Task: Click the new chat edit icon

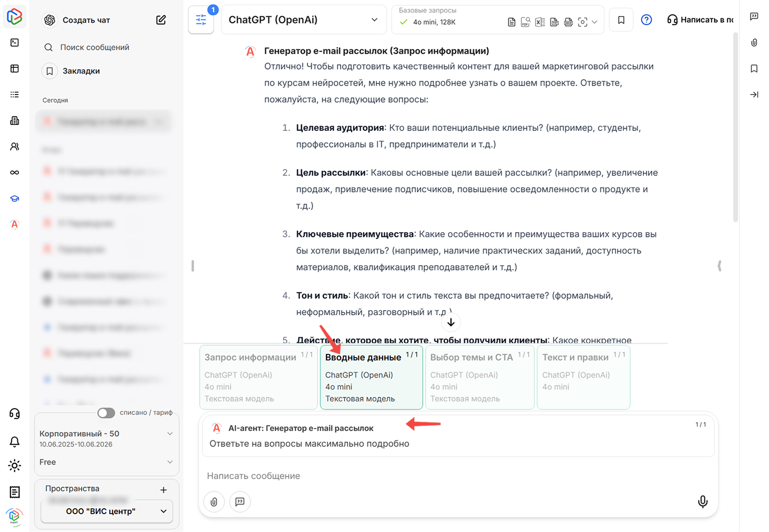Action: (x=161, y=20)
